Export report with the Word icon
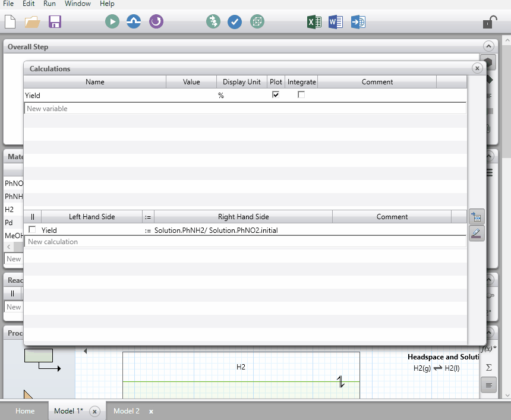Image resolution: width=511 pixels, height=420 pixels. pyautogui.click(x=336, y=22)
